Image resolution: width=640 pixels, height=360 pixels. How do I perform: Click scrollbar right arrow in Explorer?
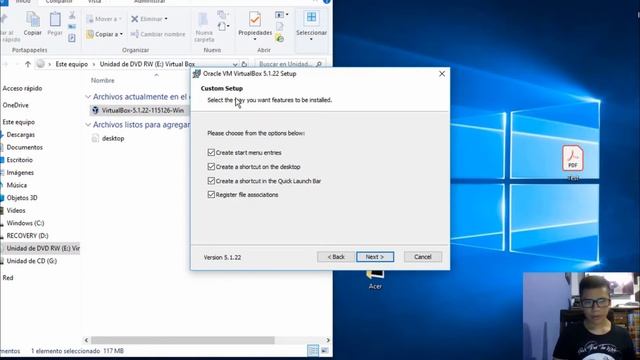point(328,340)
